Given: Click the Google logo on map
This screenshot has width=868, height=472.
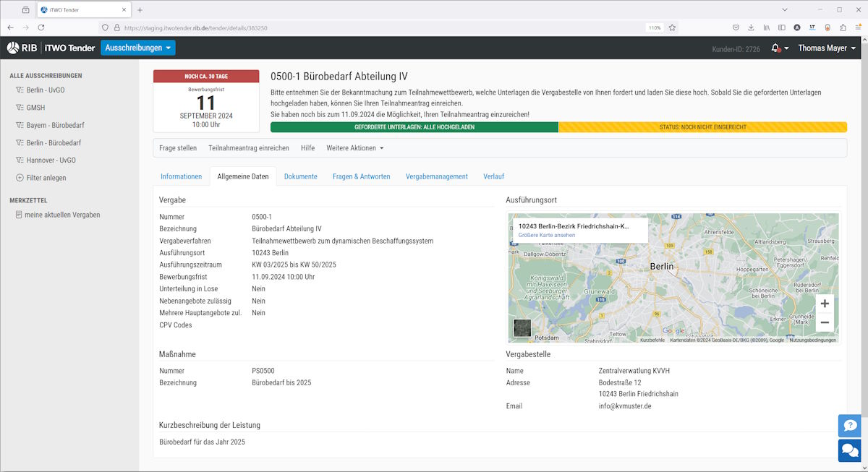Looking at the screenshot, I should (x=673, y=331).
